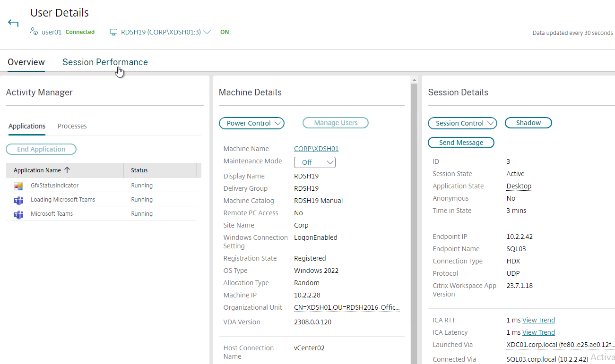Click the Citrix Workspace App version 23.7.1.18
This screenshot has width=615, height=364.
(520, 286)
